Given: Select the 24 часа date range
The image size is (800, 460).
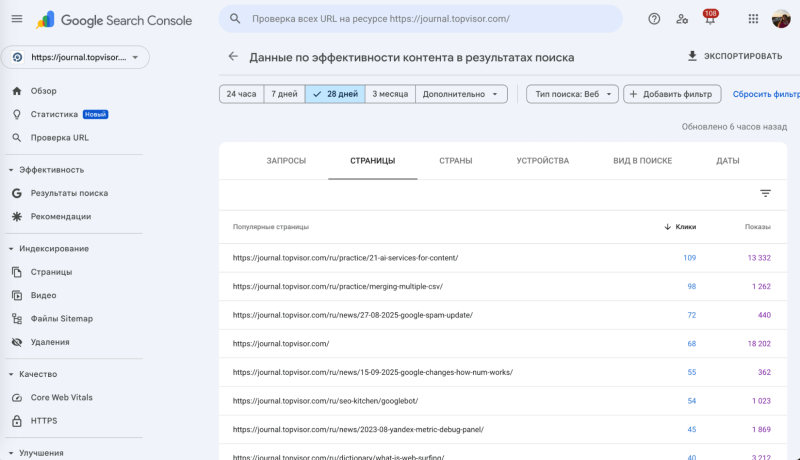Looking at the screenshot, I should click(241, 94).
